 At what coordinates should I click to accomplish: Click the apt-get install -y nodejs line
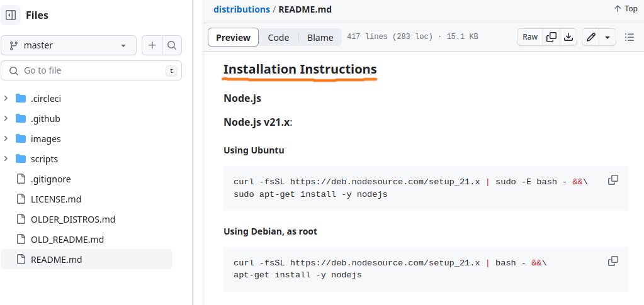[298, 275]
